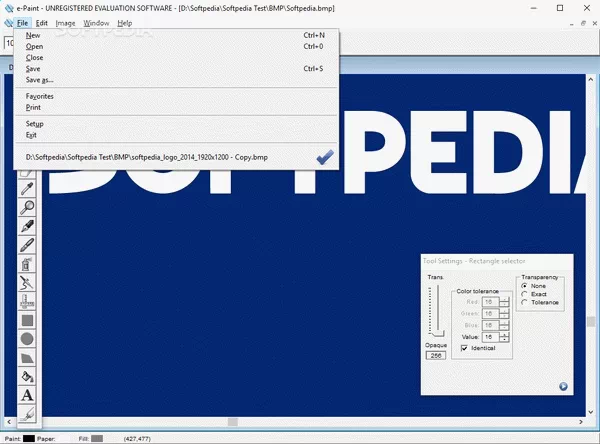The image size is (600, 444).
Task: Select the paintbrush tool
Action: tap(27, 245)
